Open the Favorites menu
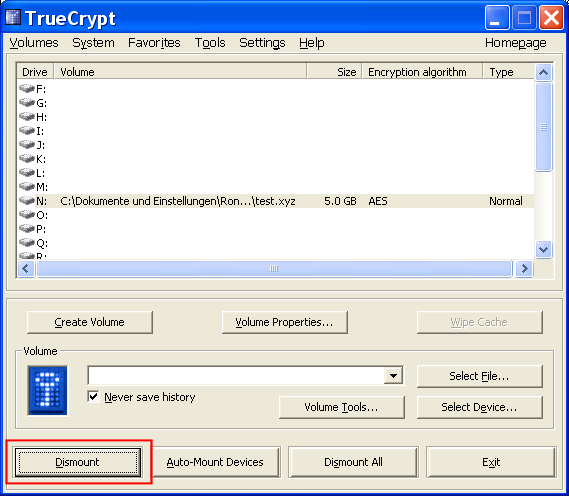 154,43
